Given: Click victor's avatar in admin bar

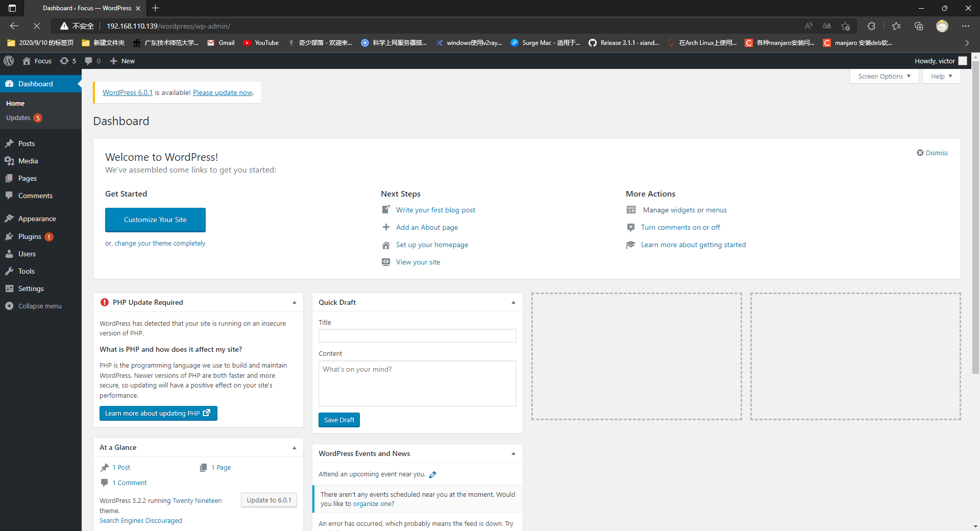Looking at the screenshot, I should tap(963, 61).
